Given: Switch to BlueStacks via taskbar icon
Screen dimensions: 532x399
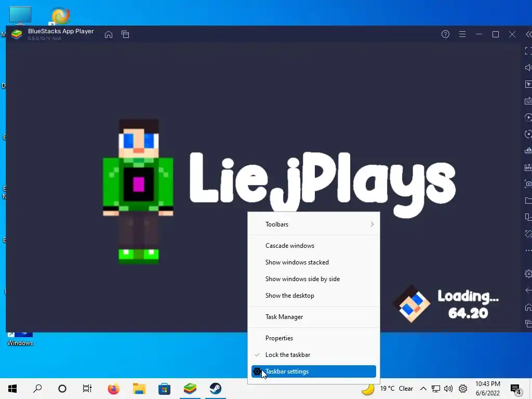Looking at the screenshot, I should coord(190,389).
